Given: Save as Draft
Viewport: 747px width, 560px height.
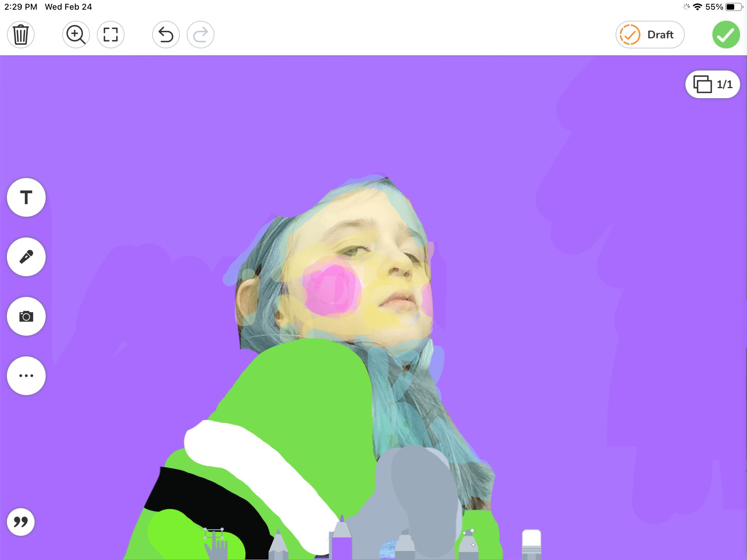Looking at the screenshot, I should pos(649,35).
